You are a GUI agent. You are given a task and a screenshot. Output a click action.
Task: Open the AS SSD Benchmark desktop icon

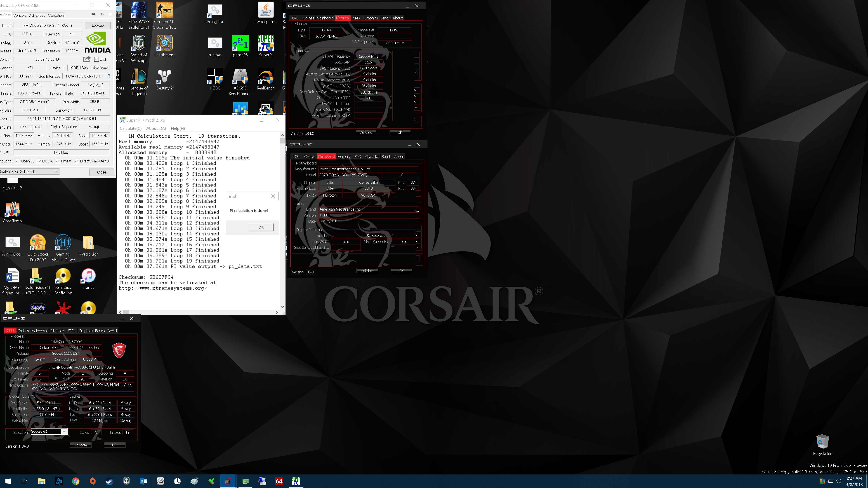tap(240, 82)
